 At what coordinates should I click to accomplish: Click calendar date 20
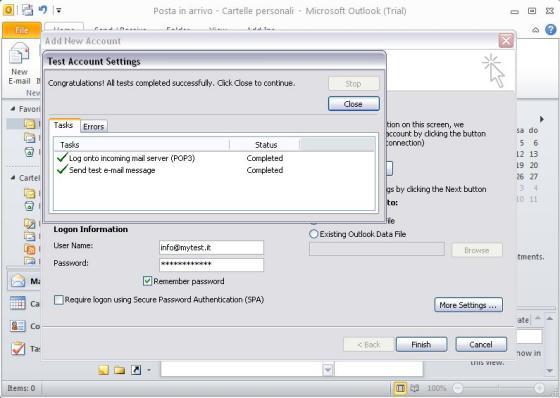pos(534,165)
